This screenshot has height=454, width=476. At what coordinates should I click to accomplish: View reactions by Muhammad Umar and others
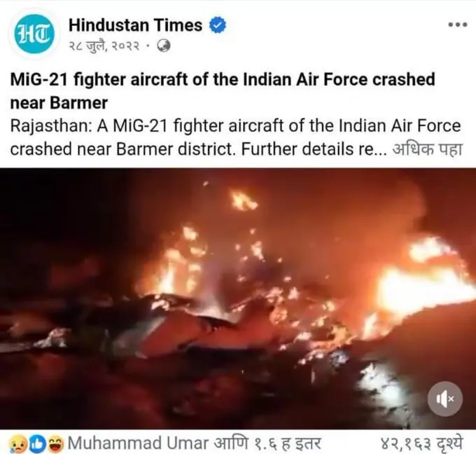click(195, 443)
